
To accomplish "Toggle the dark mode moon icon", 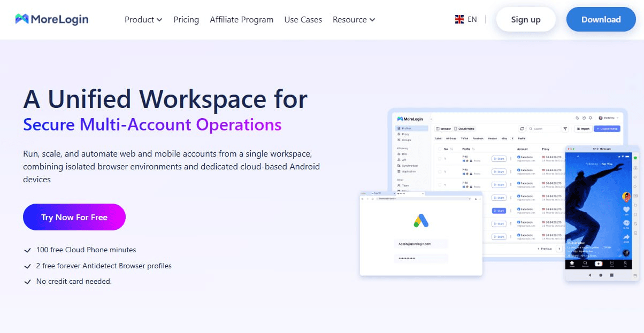I will click(577, 118).
